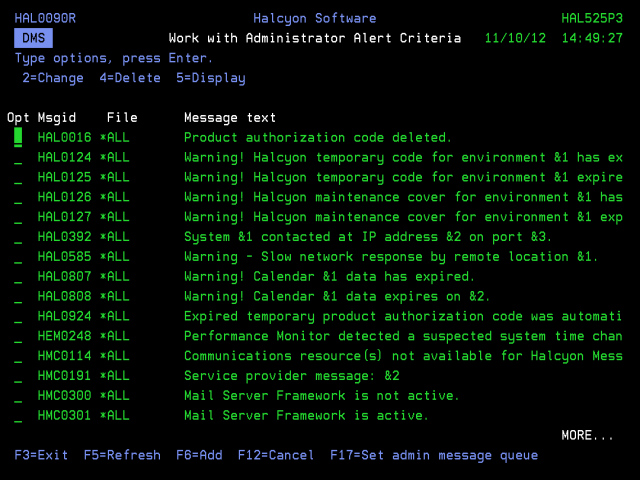Click the Opt field for HAL0016
The image size is (640, 480).
(x=18, y=137)
